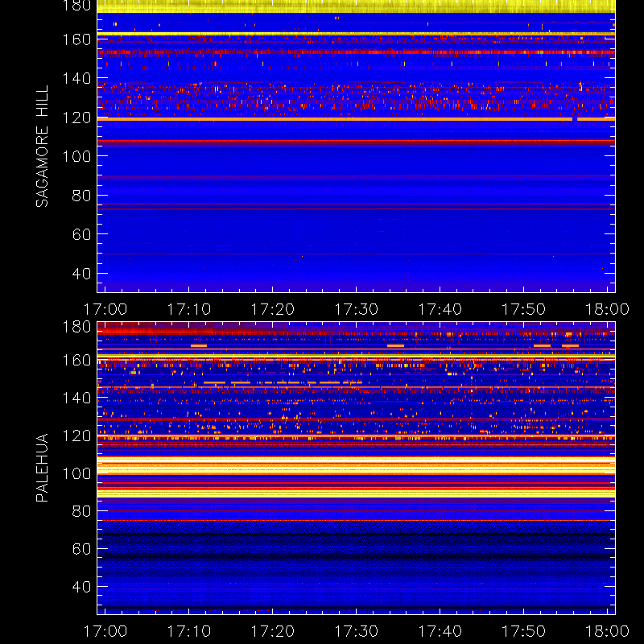The image size is (644, 644).
Task: Click 17:20 time label under Sagamore Hill plot
Action: coord(273,309)
